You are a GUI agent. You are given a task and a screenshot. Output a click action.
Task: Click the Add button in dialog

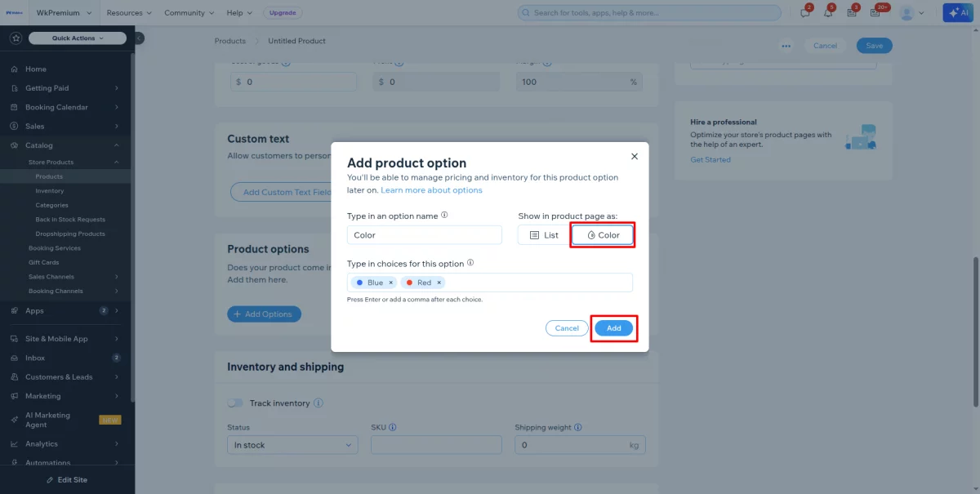click(x=613, y=328)
